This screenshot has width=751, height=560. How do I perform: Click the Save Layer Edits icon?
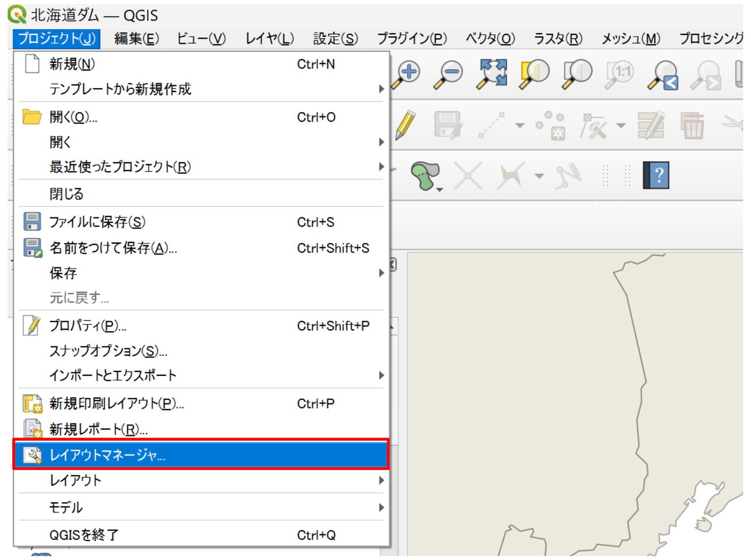[x=449, y=125]
